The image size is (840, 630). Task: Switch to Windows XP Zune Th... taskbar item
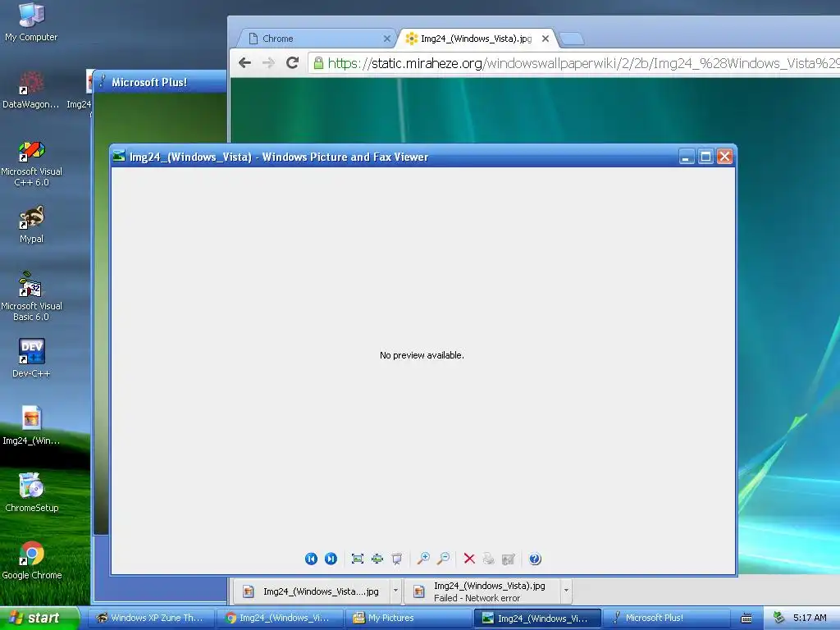coord(151,618)
